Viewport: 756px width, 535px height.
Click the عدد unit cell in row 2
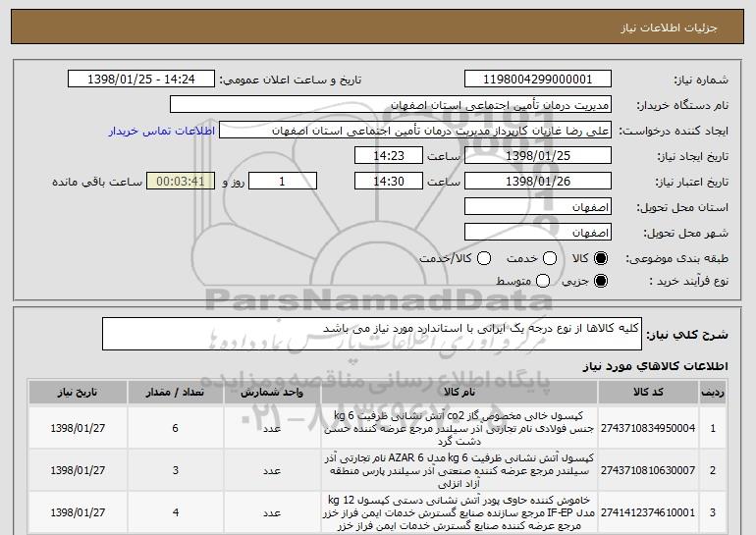pyautogui.click(x=272, y=470)
